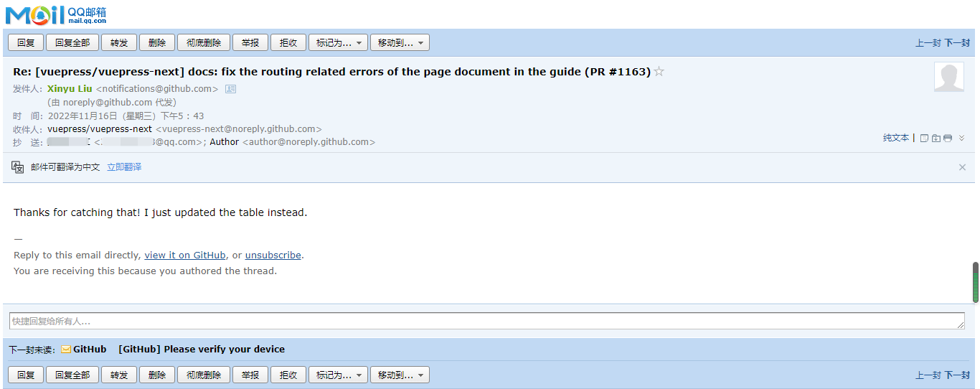Viewport: 980px width, 389px height.
Task: Star this email with the star icon
Action: [659, 72]
